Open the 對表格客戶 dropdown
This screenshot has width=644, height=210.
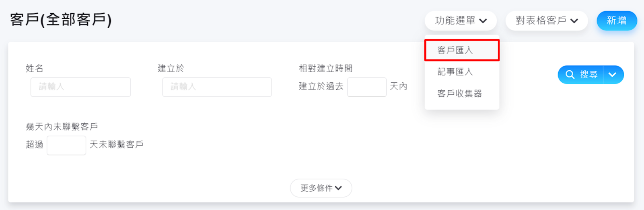click(x=547, y=20)
